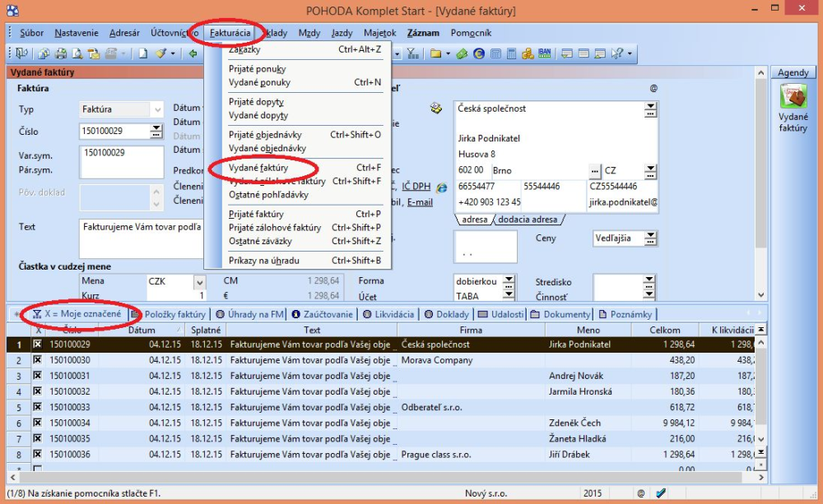This screenshot has height=504, width=823.
Task: Click the brush toolbar icon
Action: pyautogui.click(x=161, y=53)
